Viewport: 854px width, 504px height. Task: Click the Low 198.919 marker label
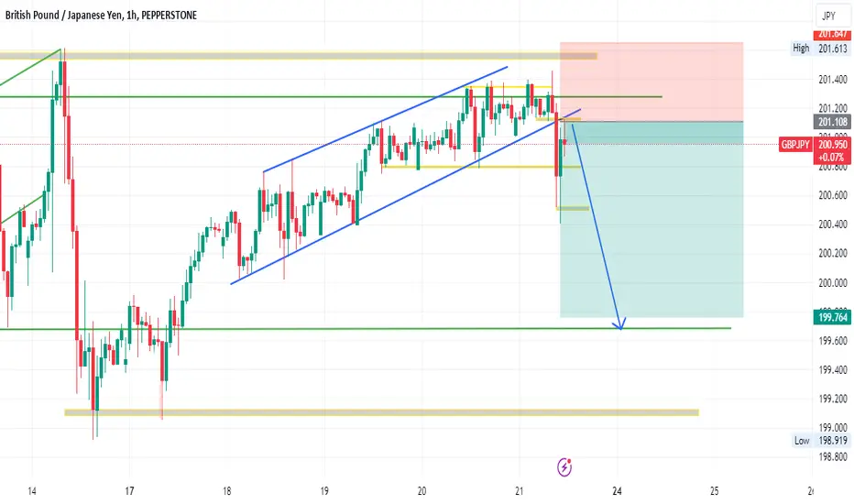point(822,440)
